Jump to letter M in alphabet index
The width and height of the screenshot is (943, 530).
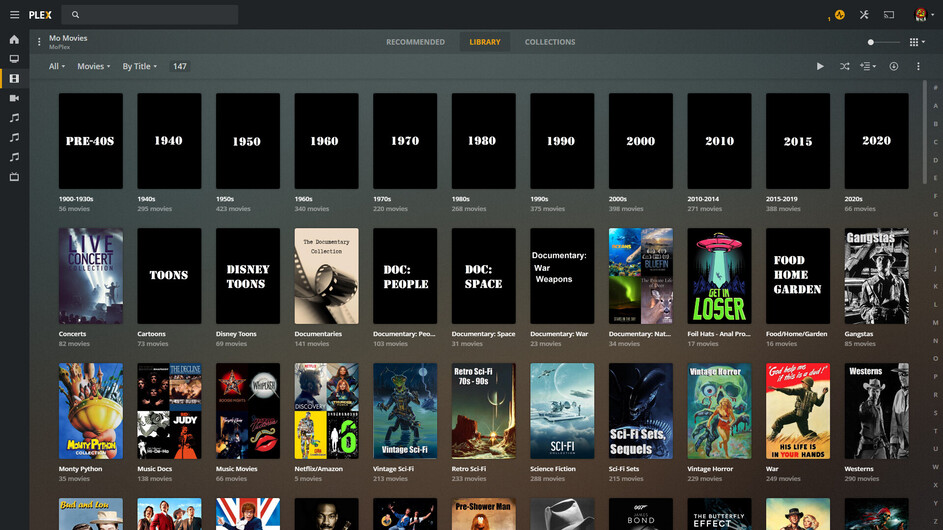coord(935,322)
